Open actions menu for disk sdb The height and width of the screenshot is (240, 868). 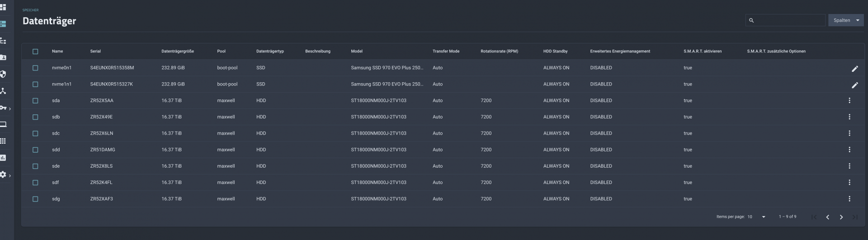click(x=849, y=117)
